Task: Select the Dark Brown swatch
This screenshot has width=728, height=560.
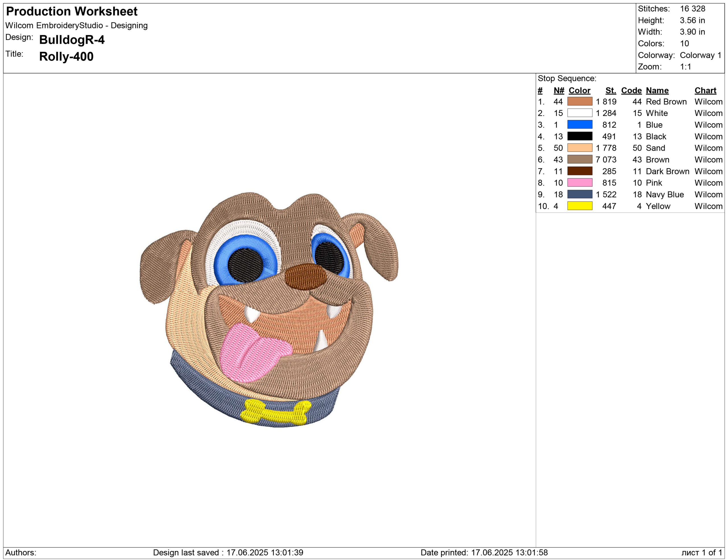Action: pos(580,171)
